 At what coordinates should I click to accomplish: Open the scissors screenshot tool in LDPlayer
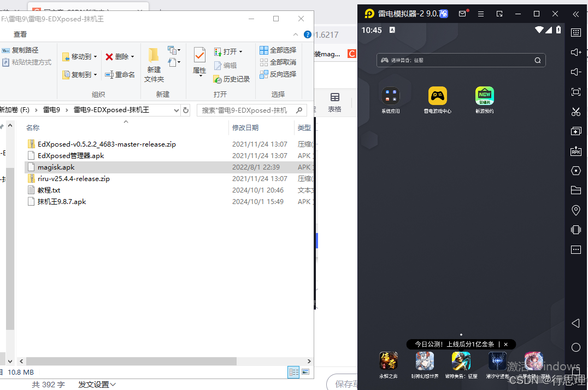tap(575, 112)
